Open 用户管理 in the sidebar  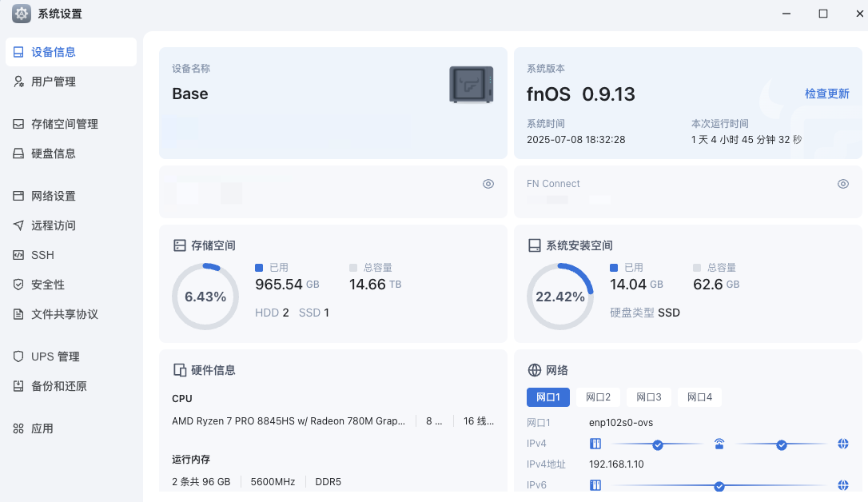pos(54,82)
